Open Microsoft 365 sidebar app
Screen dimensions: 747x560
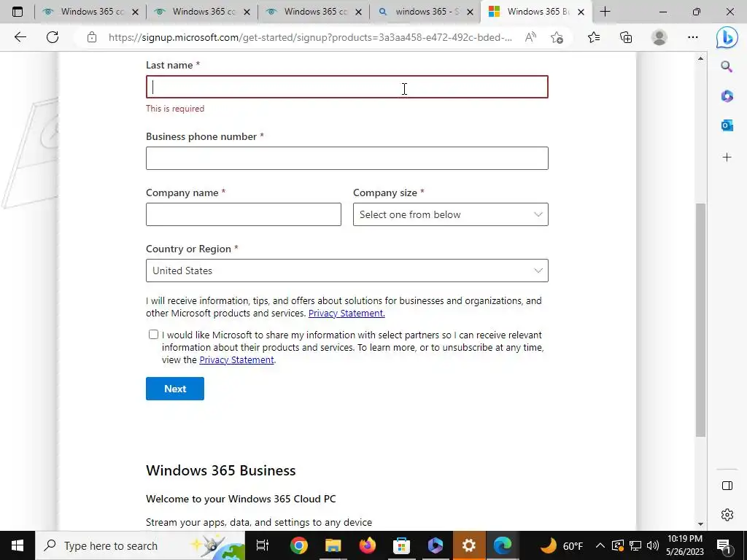[x=727, y=96]
